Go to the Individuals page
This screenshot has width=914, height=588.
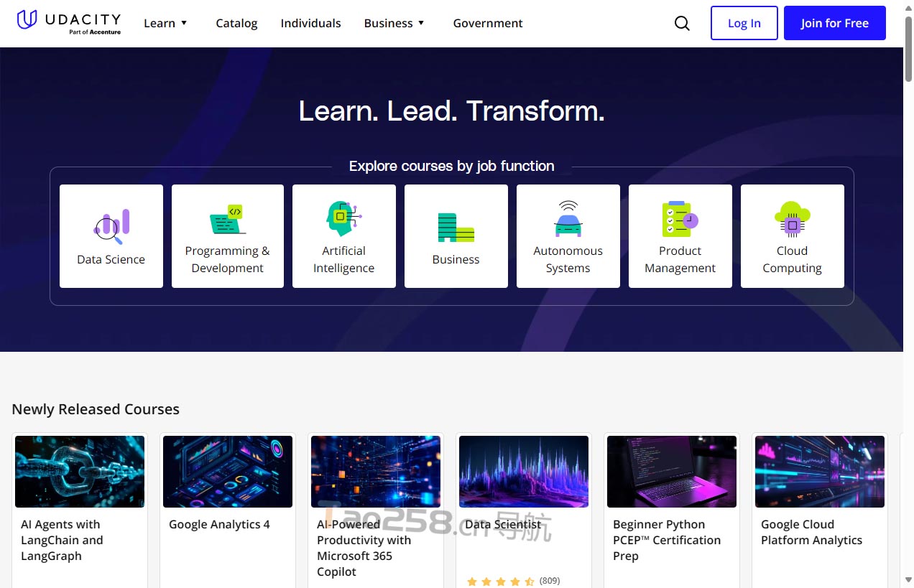(x=310, y=23)
